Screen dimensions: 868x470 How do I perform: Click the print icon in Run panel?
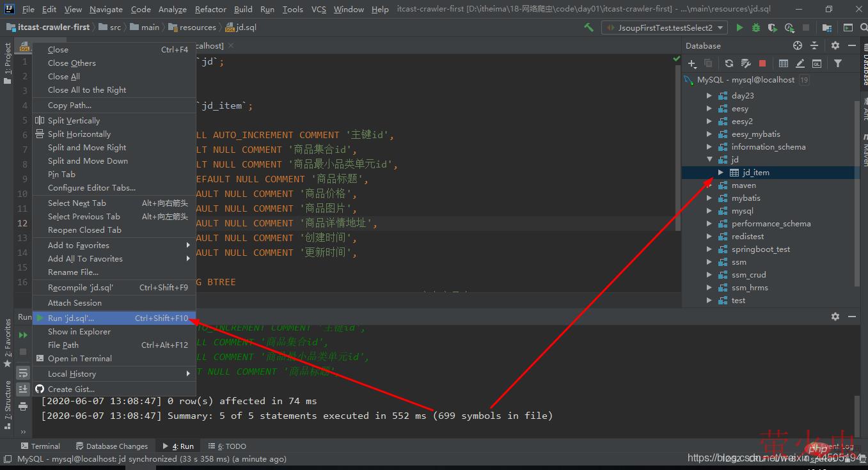click(23, 406)
